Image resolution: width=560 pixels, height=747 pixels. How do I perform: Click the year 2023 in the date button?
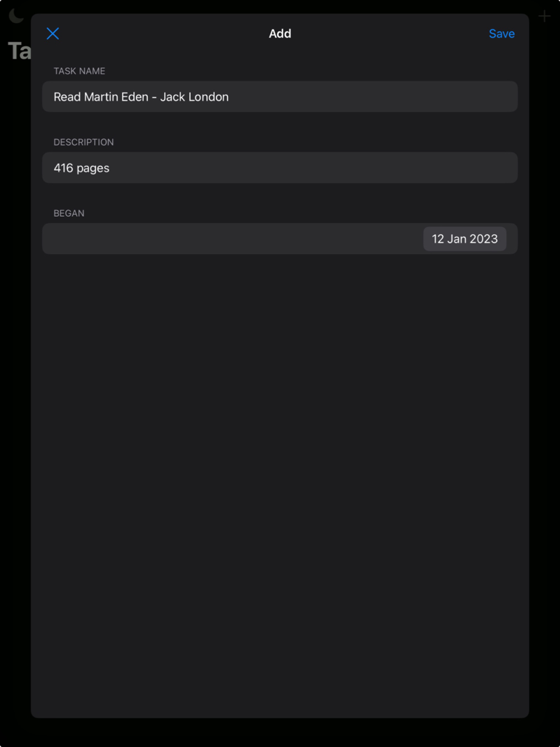(x=484, y=239)
